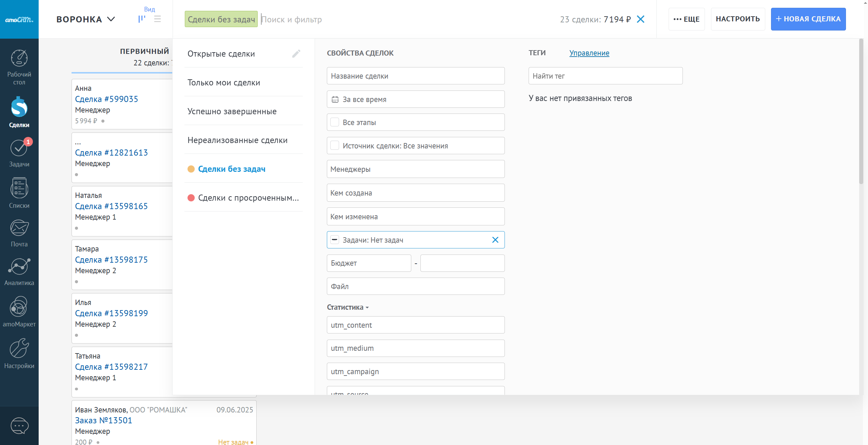Open the Списки lists icon in sidebar
The image size is (868, 445).
coord(19,188)
